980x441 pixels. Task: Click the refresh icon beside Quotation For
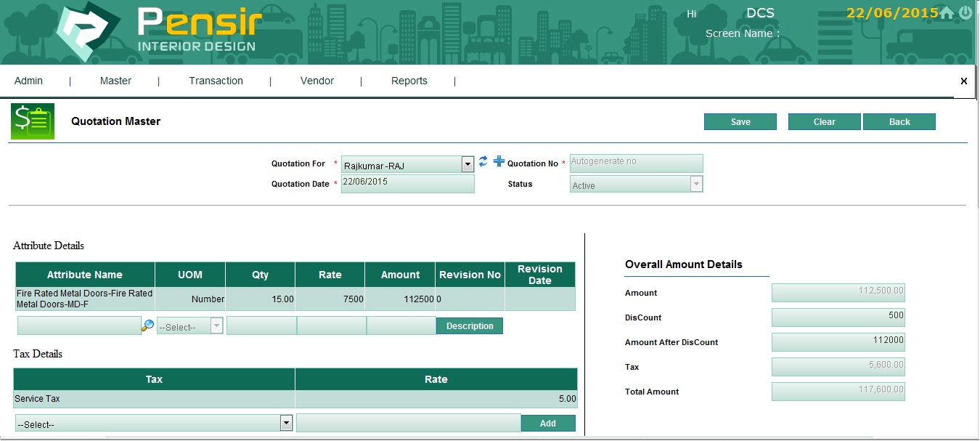click(483, 161)
